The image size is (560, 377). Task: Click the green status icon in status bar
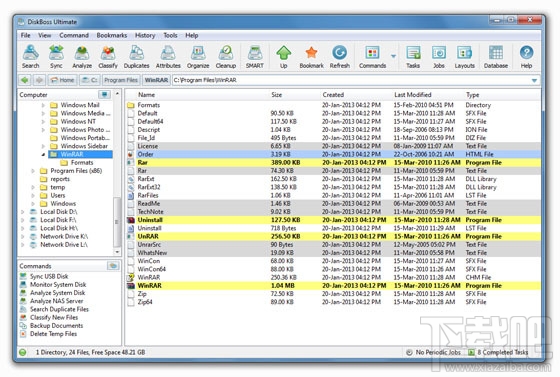point(23,352)
